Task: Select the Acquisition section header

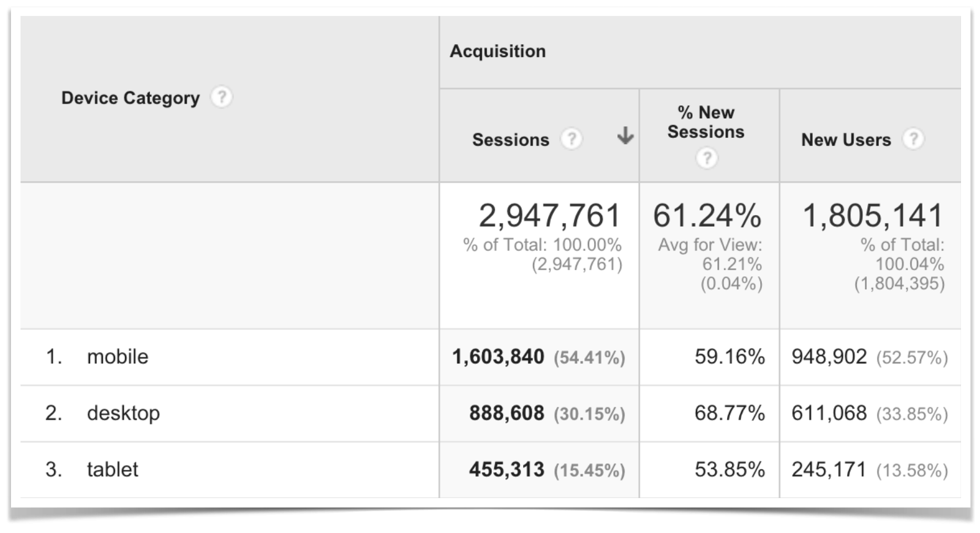Action: (x=497, y=51)
